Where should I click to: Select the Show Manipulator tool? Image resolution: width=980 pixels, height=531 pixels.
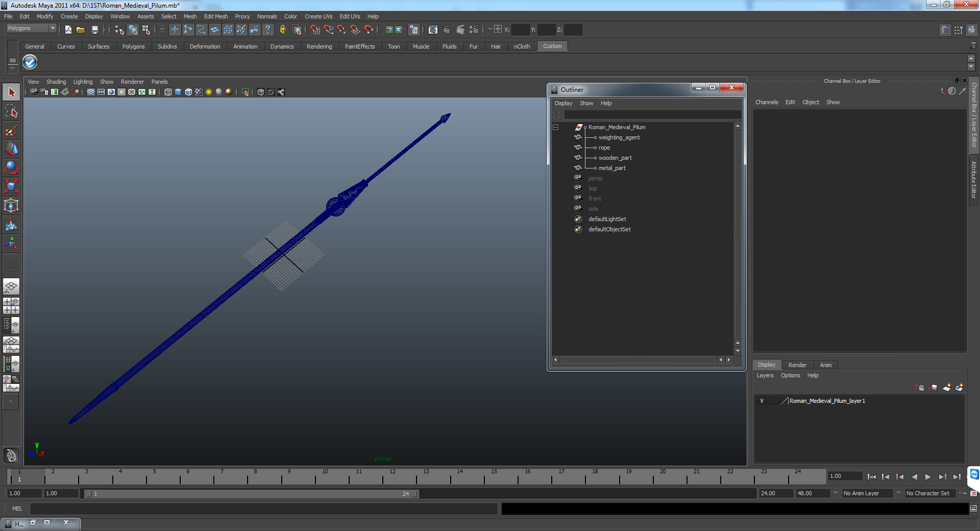(11, 243)
